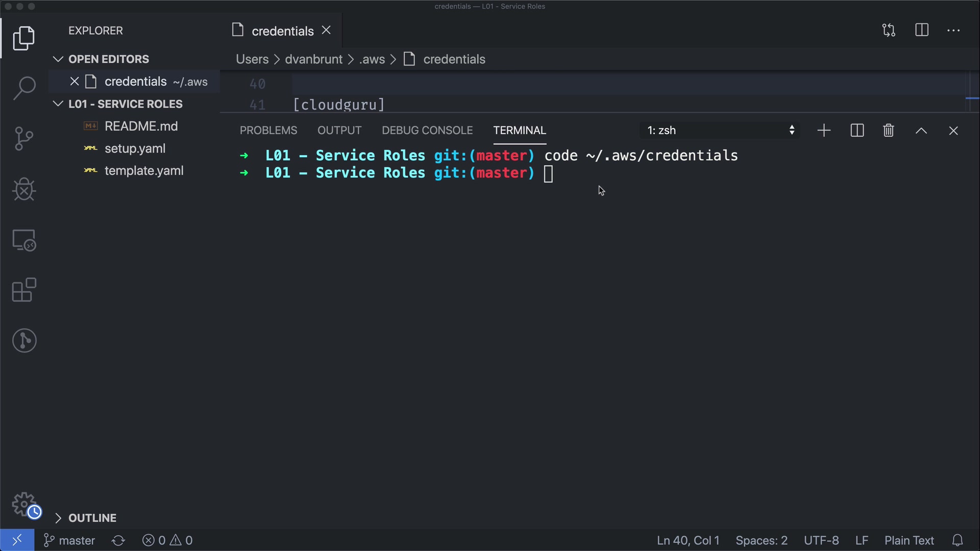Switch to the Problems panel tab
This screenshot has height=551, width=980.
[x=268, y=131]
